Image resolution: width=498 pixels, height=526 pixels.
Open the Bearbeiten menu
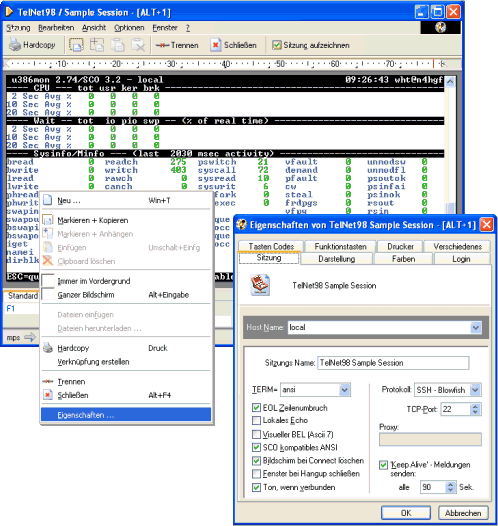click(56, 28)
